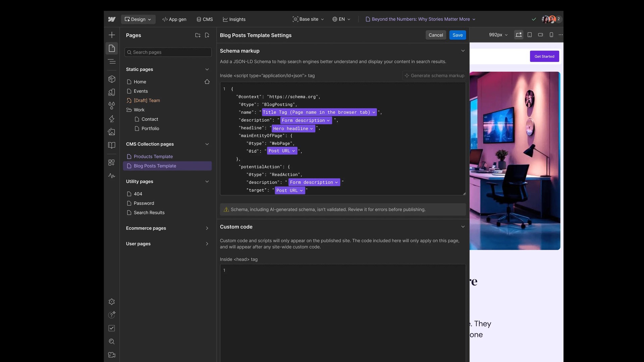Open the Interactions lightning icon
Screen dimensions: 644x362
point(112,119)
